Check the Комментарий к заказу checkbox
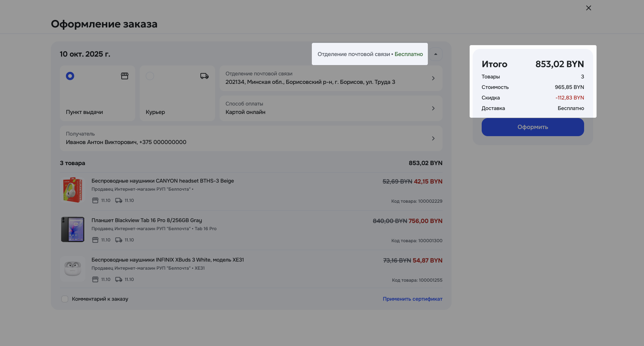644x346 pixels. pos(65,299)
